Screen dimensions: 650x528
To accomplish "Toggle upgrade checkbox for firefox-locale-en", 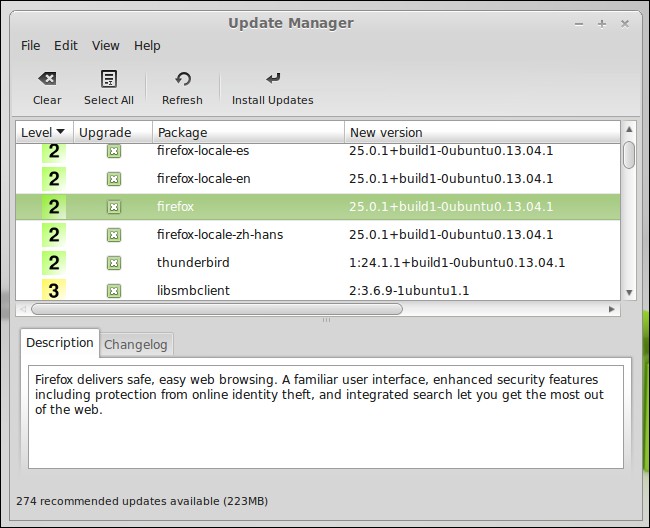I will [114, 179].
